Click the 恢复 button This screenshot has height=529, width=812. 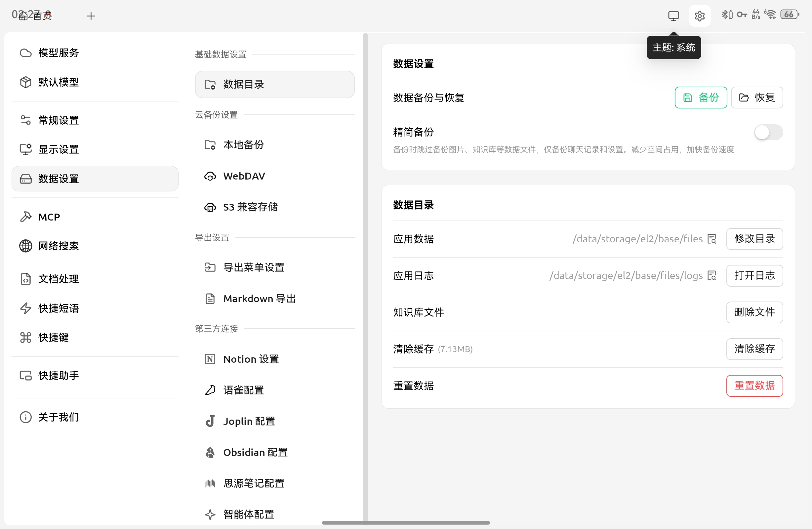click(x=757, y=98)
